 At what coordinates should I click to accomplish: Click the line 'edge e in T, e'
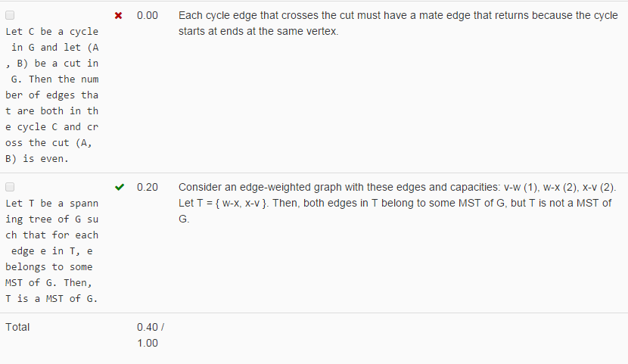[52, 251]
